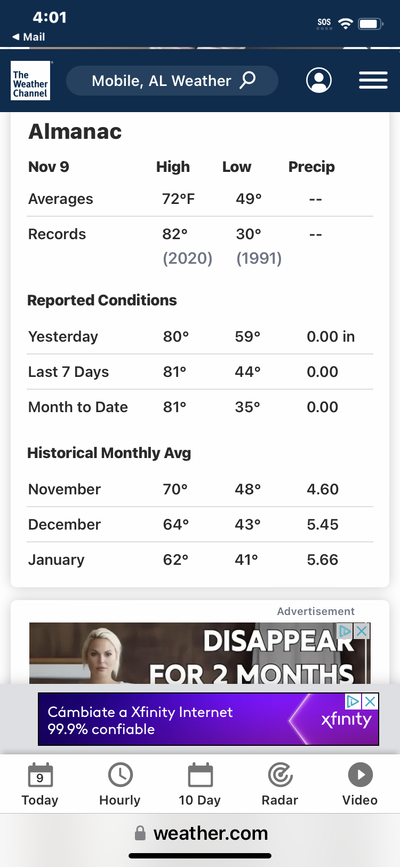Close the Disappear For 2 Months ad
Image resolution: width=400 pixels, height=867 pixels.
(x=362, y=631)
